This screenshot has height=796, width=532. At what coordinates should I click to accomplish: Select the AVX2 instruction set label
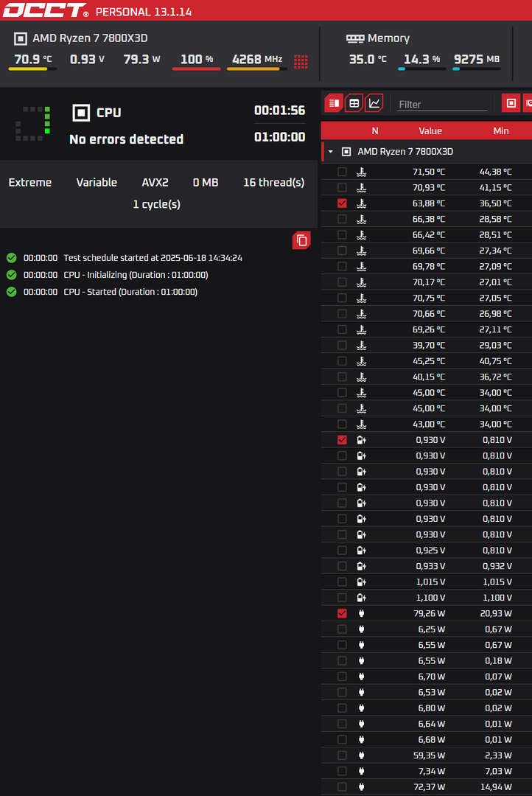pos(155,182)
